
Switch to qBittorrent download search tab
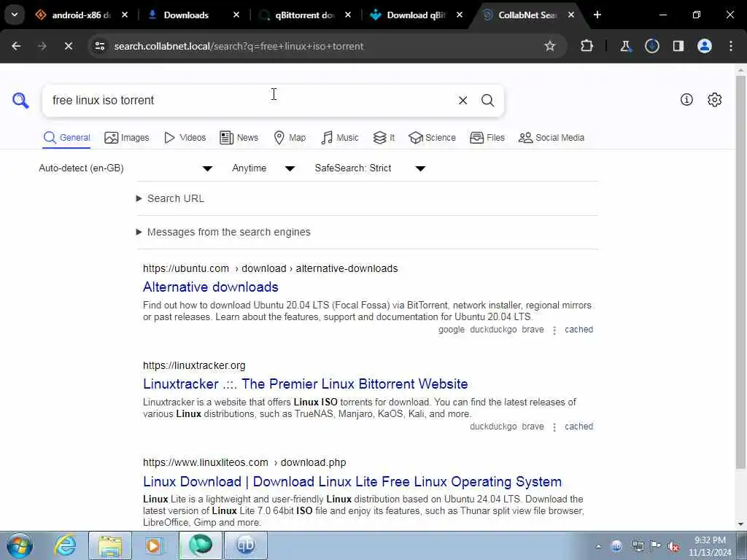pyautogui.click(x=305, y=15)
